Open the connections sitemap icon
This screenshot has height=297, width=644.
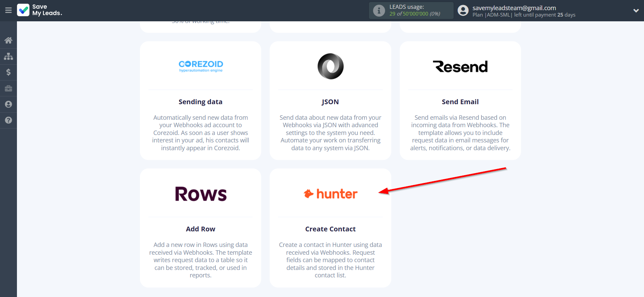click(x=8, y=56)
